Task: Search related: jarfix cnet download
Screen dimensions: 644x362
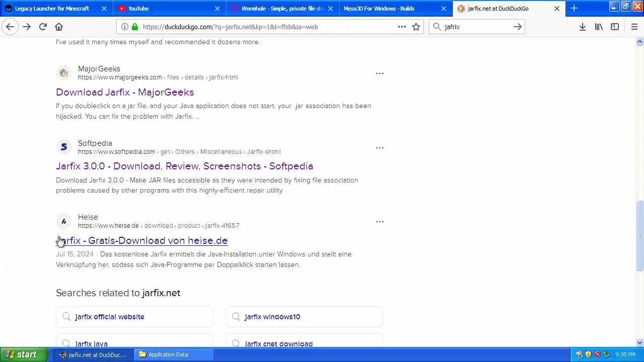Action: tap(304, 340)
